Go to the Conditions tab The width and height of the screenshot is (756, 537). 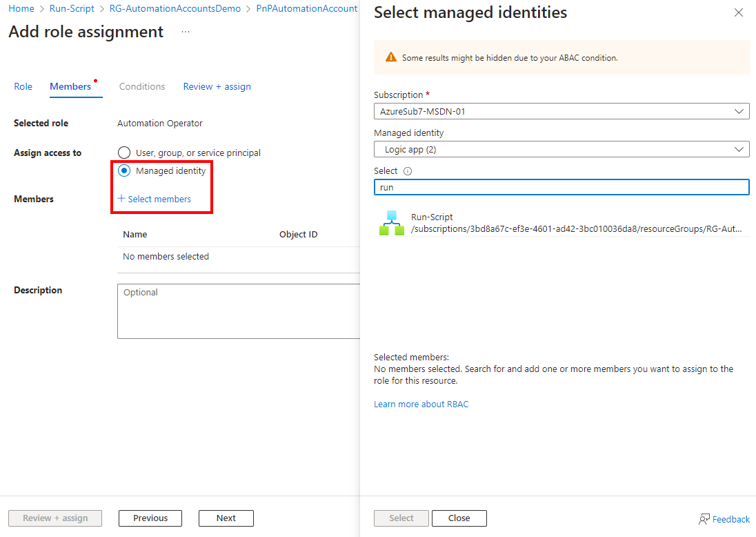[x=142, y=86]
